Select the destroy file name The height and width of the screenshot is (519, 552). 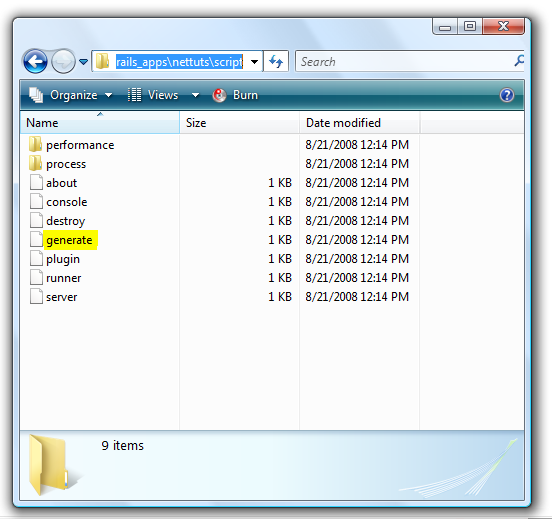(x=65, y=221)
